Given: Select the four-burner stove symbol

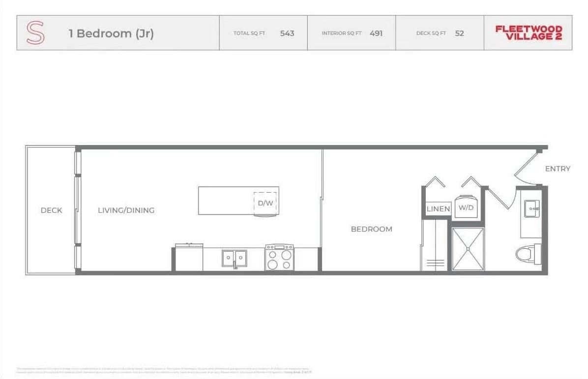Looking at the screenshot, I should pos(279,258).
